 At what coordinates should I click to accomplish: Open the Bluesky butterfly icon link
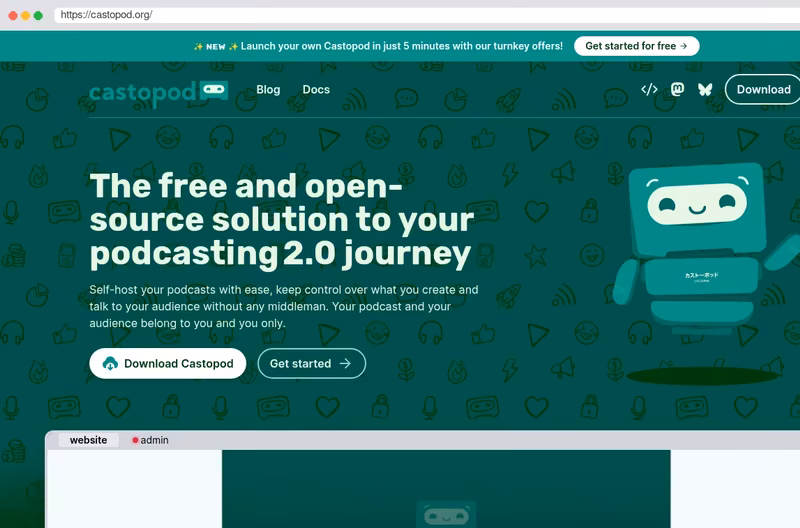tap(705, 90)
